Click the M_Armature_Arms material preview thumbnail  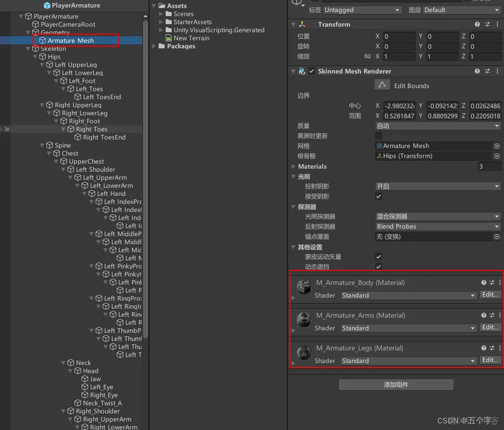[304, 319]
